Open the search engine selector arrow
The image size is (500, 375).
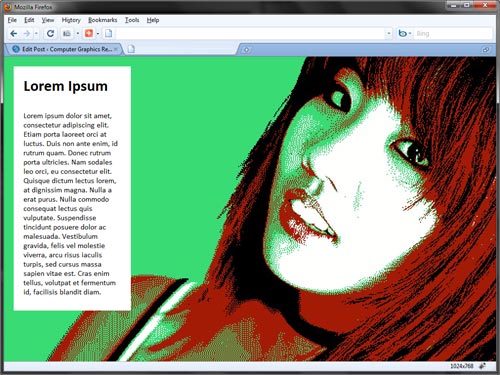tap(410, 34)
